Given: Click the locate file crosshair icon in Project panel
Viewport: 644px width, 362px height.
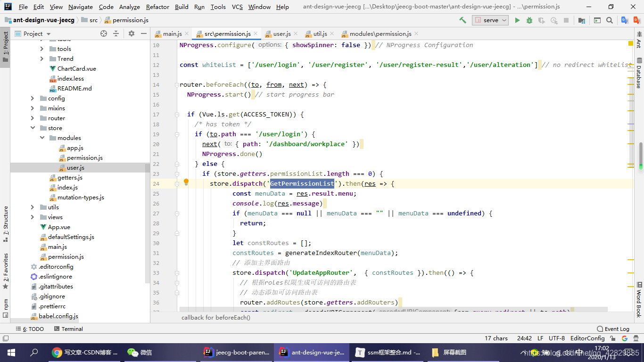Looking at the screenshot, I should [104, 33].
